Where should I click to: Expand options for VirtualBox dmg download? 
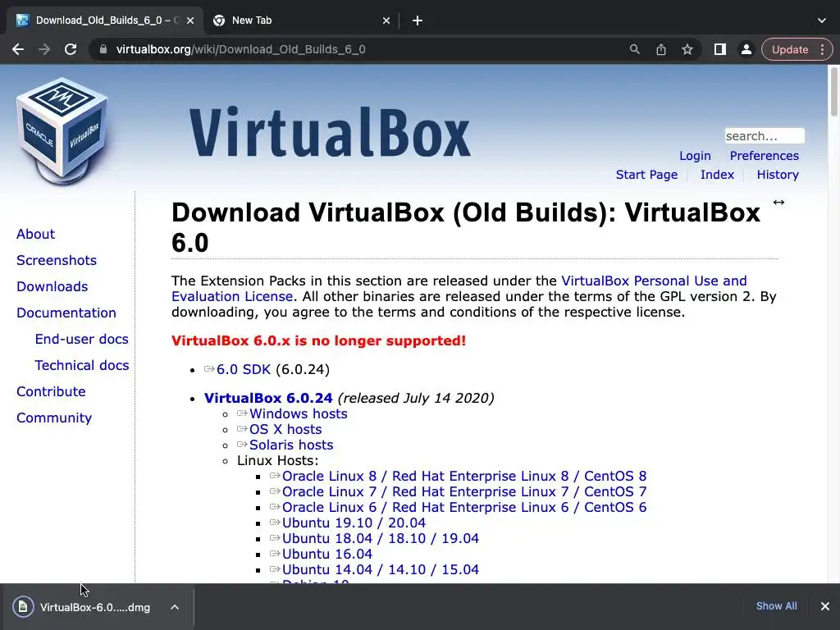(175, 607)
